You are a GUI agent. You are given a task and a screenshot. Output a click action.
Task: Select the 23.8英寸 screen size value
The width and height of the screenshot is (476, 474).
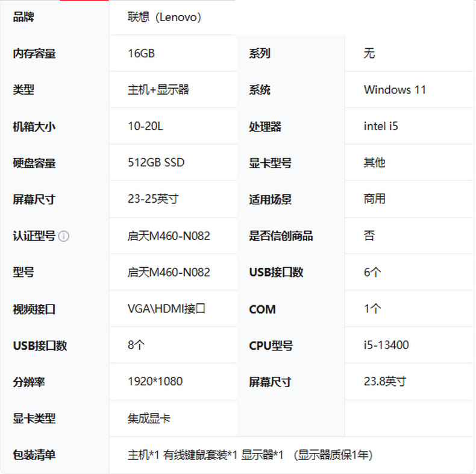point(385,382)
